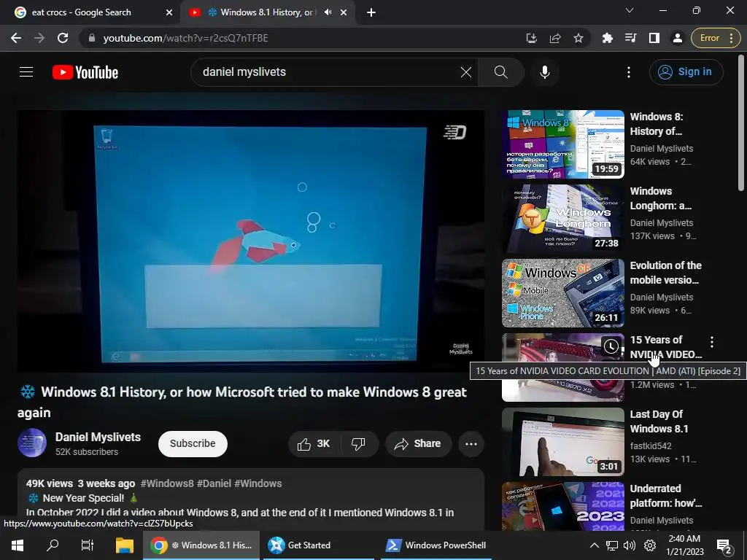Open volume control in system tray

tap(630, 545)
